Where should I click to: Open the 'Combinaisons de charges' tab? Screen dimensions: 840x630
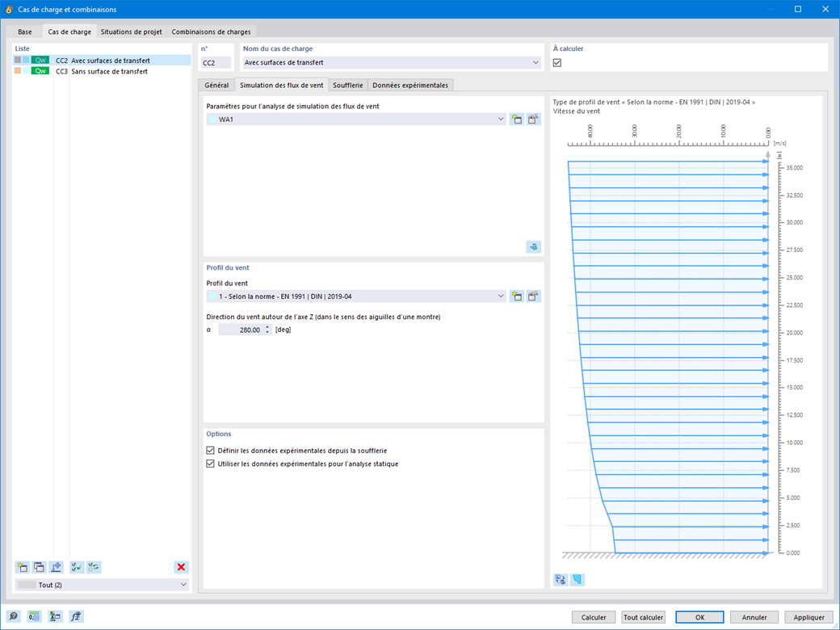coord(211,31)
